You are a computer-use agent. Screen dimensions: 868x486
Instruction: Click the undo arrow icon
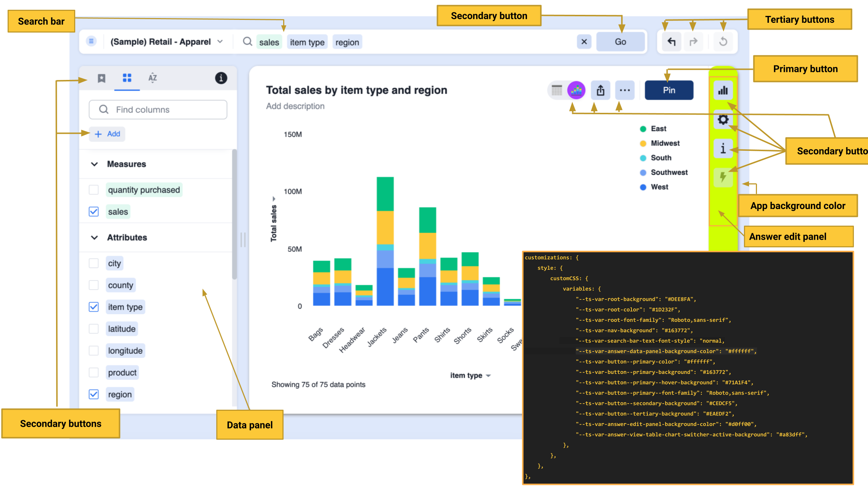coord(672,42)
